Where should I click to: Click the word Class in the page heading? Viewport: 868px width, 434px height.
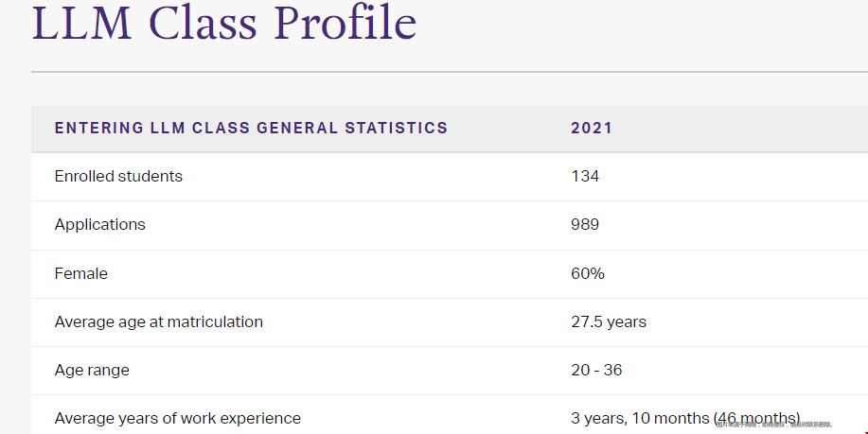click(204, 24)
